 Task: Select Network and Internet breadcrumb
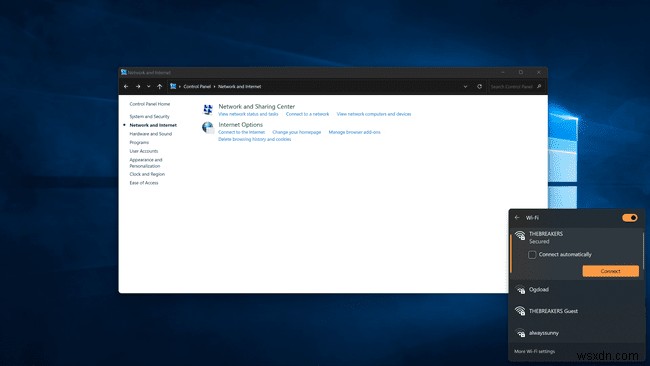[x=240, y=87]
